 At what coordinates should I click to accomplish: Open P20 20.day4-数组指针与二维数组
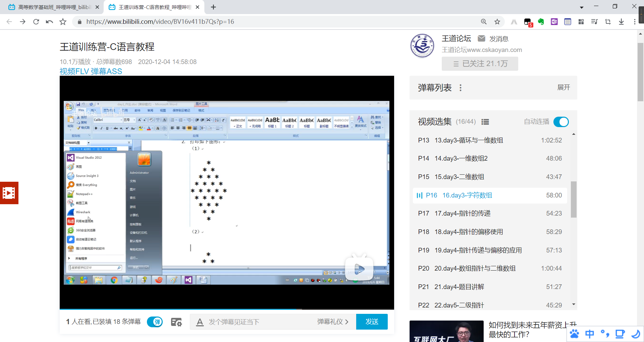coord(490,268)
